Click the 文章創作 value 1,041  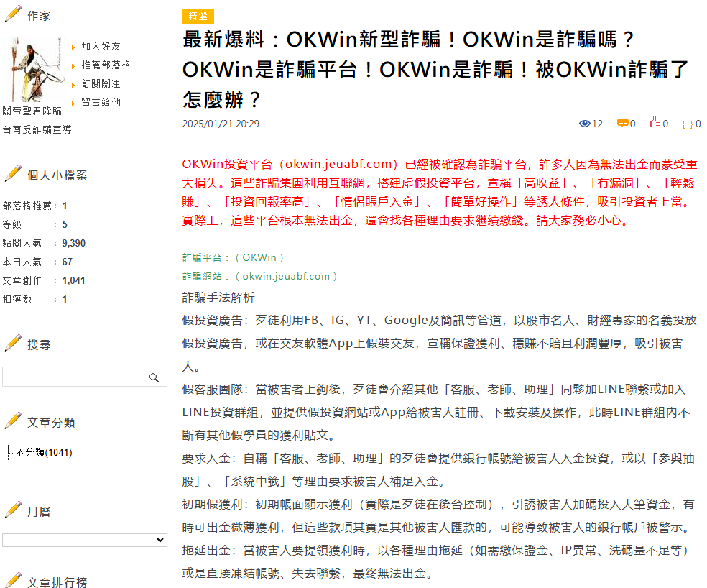(x=73, y=280)
